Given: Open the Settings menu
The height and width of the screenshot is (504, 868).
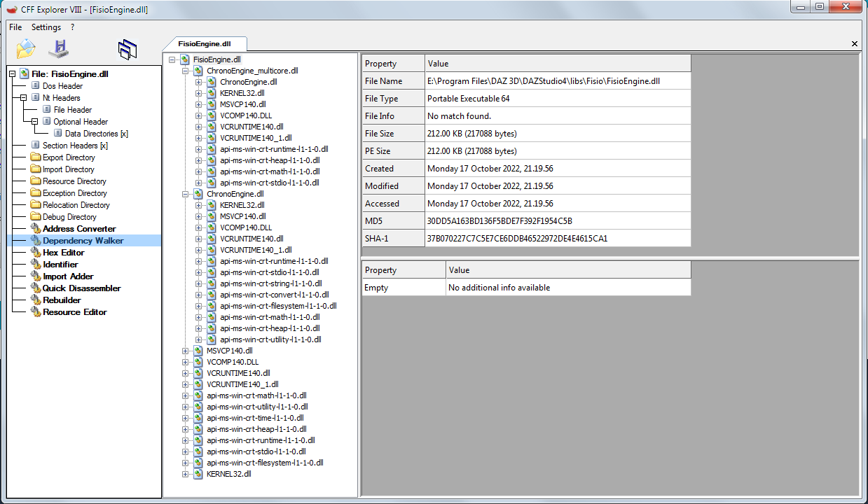Looking at the screenshot, I should (x=46, y=27).
